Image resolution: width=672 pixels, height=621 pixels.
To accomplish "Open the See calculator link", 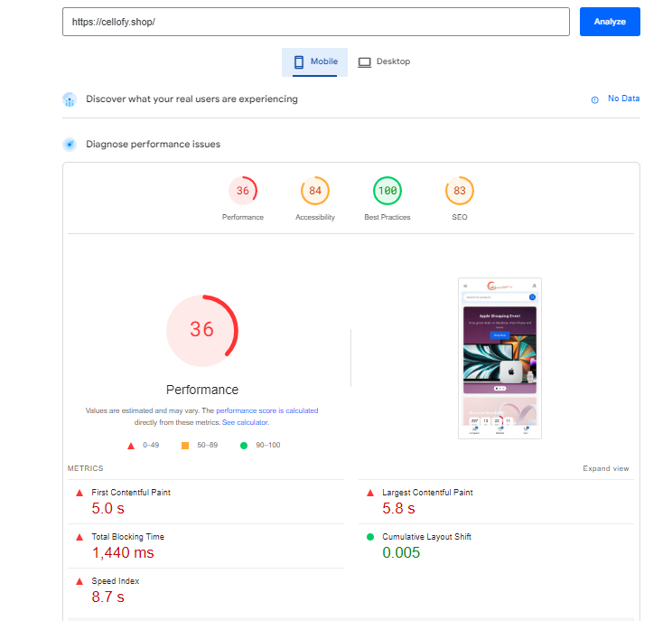I will pos(246,422).
